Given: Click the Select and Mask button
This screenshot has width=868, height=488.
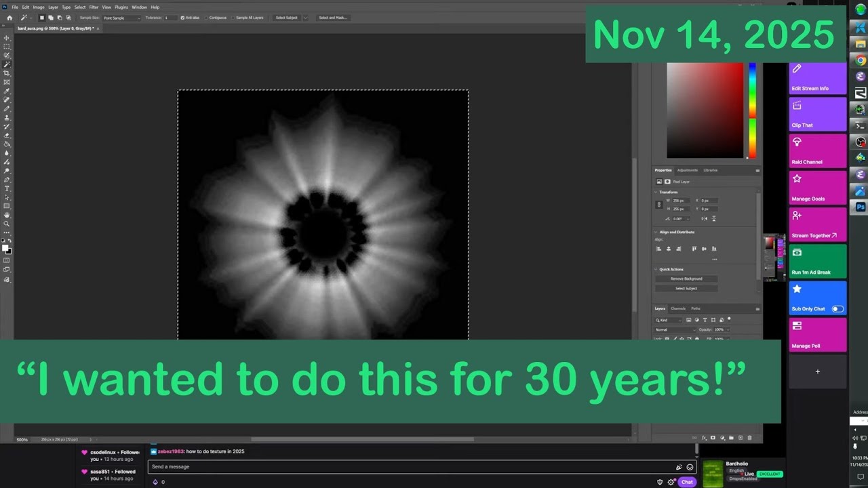Looking at the screenshot, I should pos(333,18).
